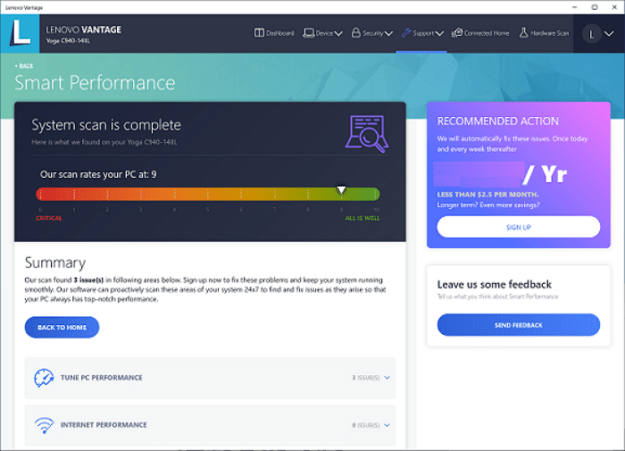Image resolution: width=625 pixels, height=451 pixels.
Task: Go back using the BACK link
Action: (24, 66)
